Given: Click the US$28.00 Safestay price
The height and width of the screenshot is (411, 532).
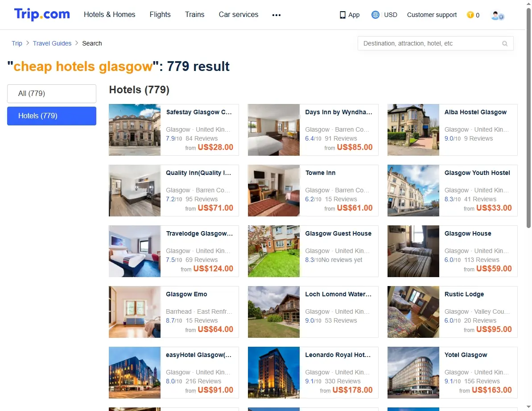Looking at the screenshot, I should pyautogui.click(x=215, y=147).
